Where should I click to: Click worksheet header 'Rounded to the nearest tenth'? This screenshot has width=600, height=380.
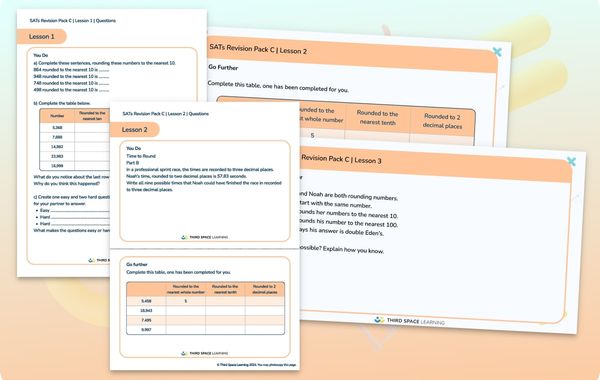(225, 289)
